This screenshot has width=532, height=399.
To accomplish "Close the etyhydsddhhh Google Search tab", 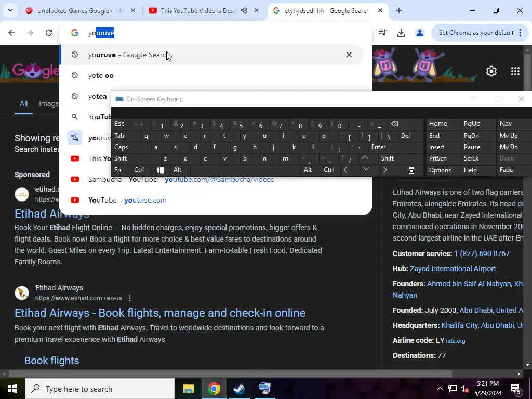I will click(x=380, y=10).
